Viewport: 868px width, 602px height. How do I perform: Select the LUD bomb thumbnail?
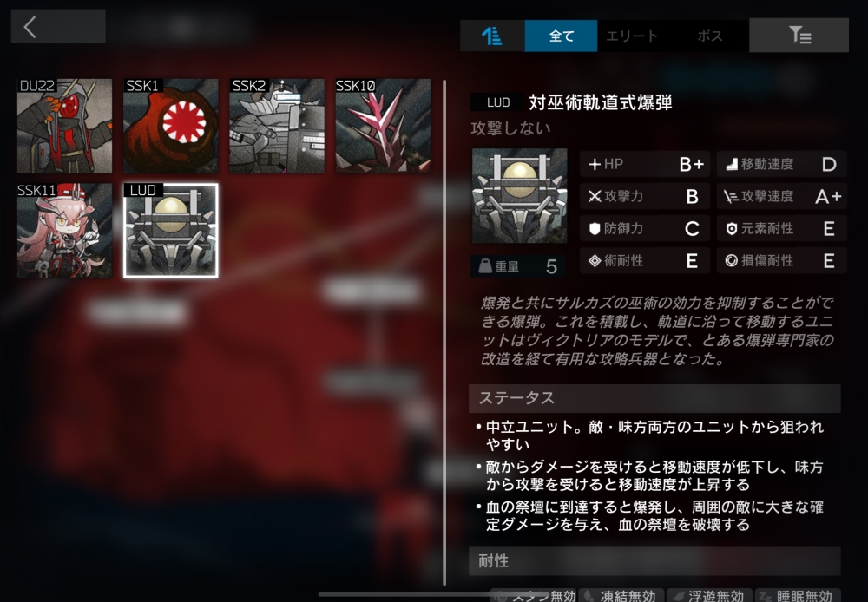coord(170,231)
